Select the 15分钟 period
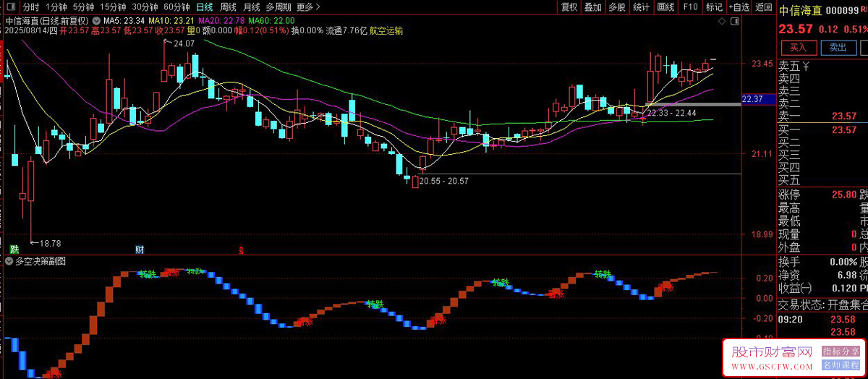868x379 pixels. click(113, 7)
